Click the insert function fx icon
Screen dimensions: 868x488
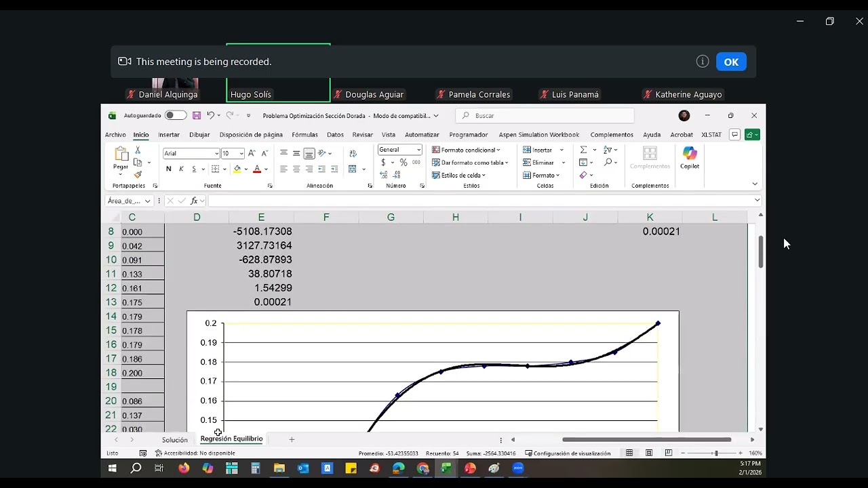[x=194, y=201]
